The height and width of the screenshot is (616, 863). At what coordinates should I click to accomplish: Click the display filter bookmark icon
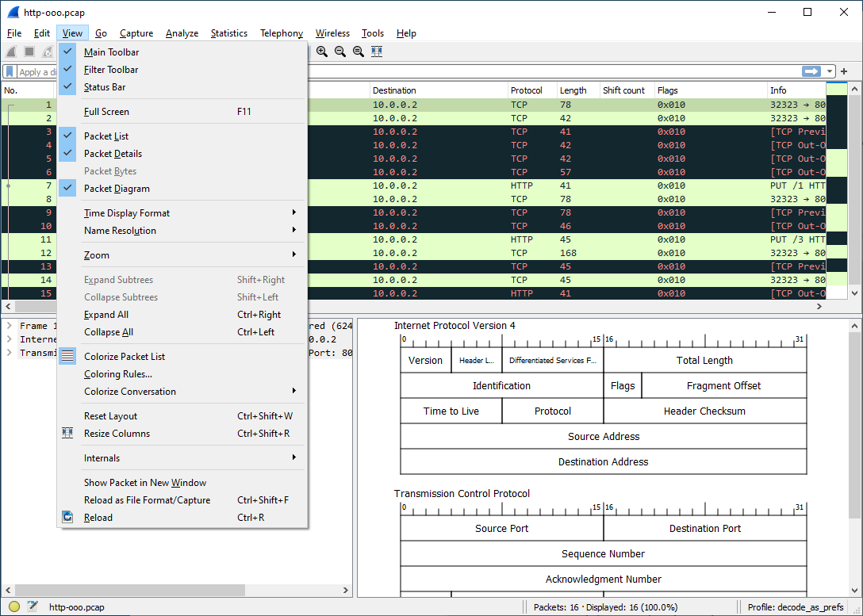10,71
